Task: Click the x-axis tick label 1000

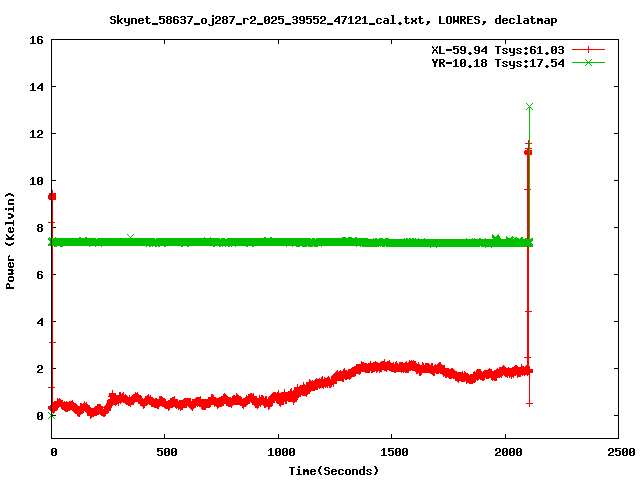Action: [x=281, y=452]
